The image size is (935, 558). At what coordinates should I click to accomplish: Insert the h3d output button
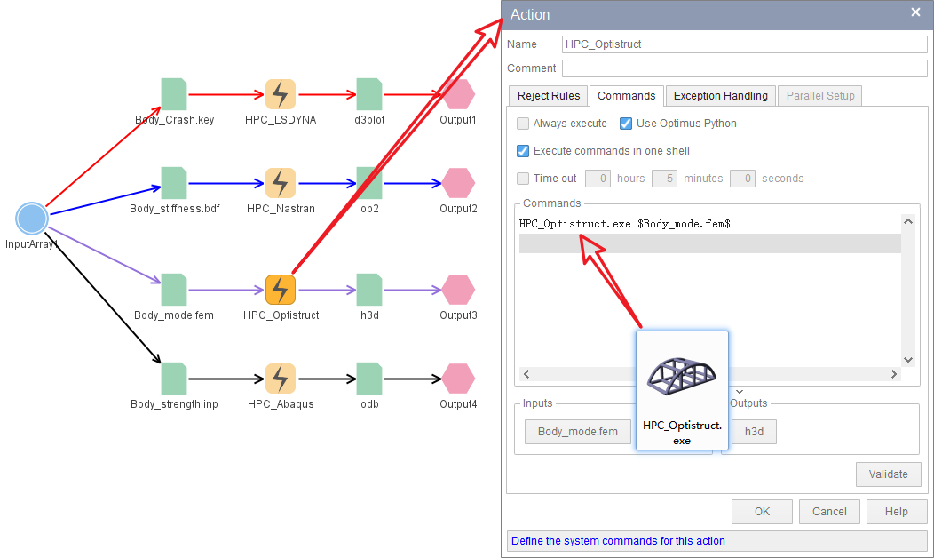click(x=754, y=431)
